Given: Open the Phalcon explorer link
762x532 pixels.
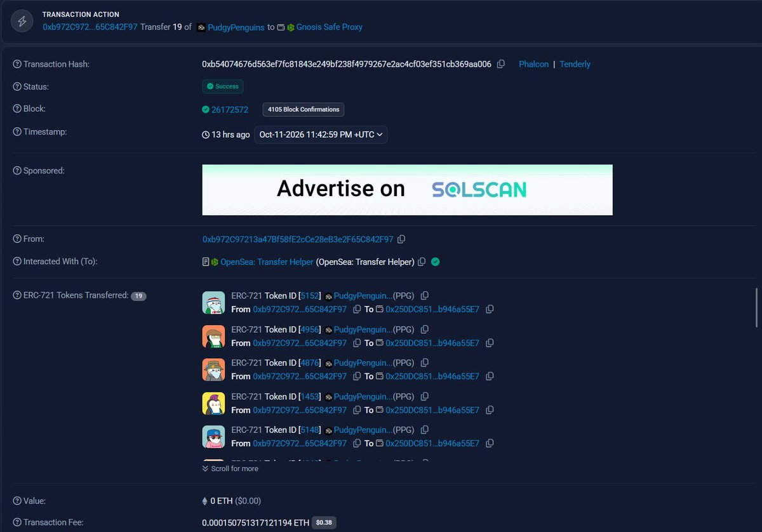Looking at the screenshot, I should tap(533, 64).
